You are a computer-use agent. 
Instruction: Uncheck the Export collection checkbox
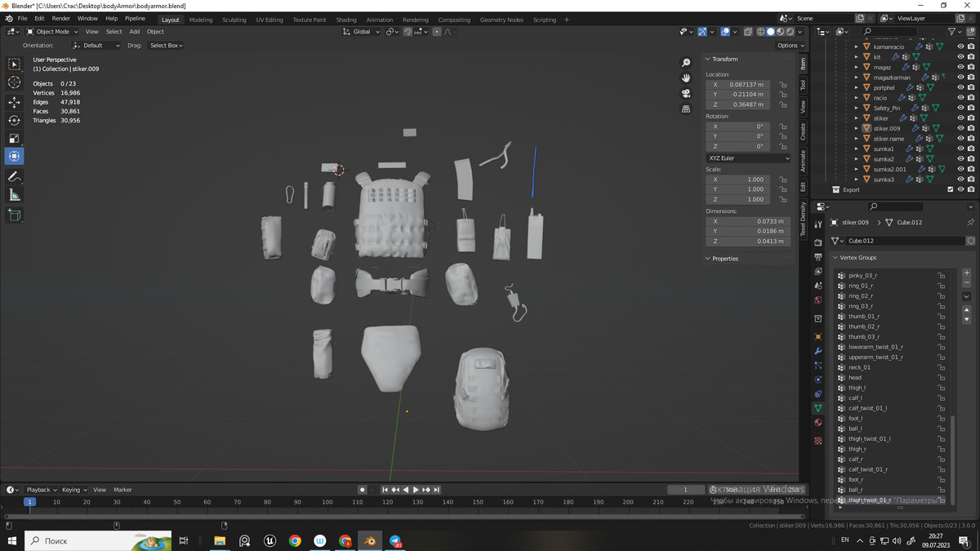point(951,189)
